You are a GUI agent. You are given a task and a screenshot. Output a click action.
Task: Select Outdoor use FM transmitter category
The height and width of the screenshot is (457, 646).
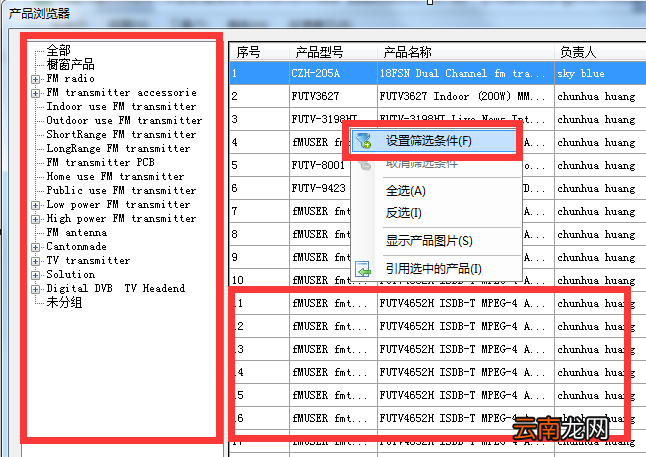click(x=124, y=120)
